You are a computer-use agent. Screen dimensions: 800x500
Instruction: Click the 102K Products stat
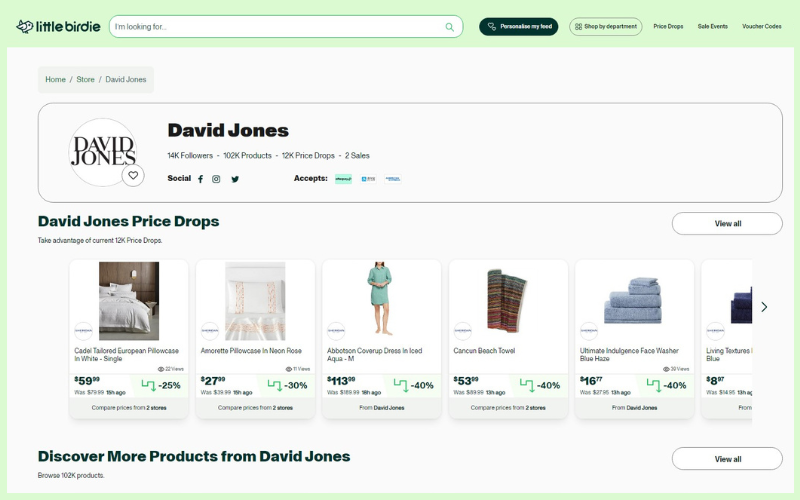[247, 156]
